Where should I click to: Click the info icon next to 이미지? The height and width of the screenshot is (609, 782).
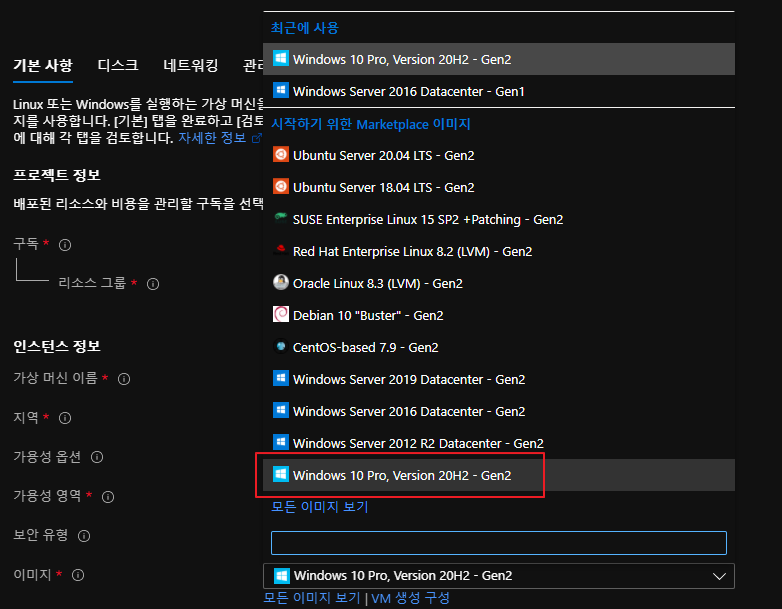[x=78, y=575]
